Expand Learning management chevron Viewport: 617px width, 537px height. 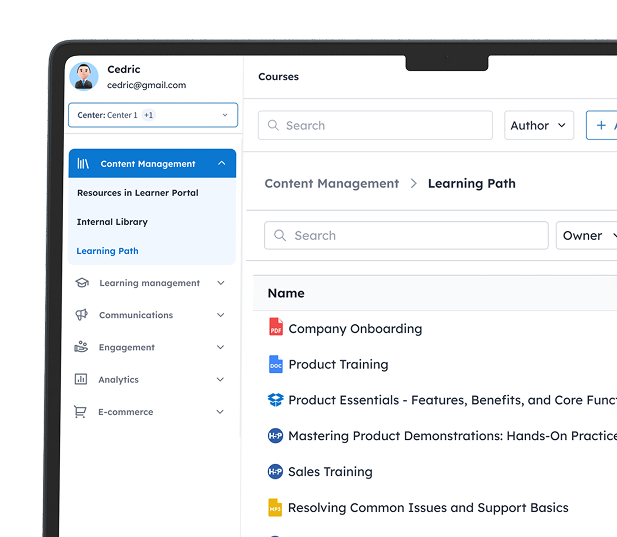(221, 283)
